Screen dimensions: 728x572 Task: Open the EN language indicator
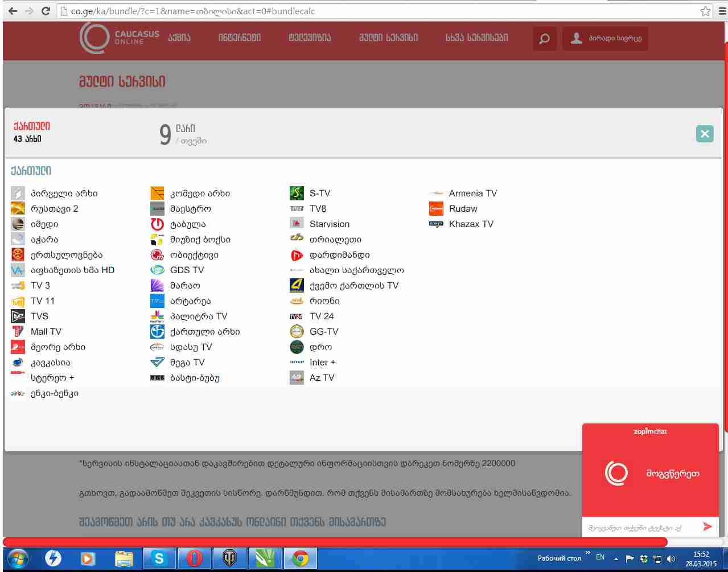point(600,558)
